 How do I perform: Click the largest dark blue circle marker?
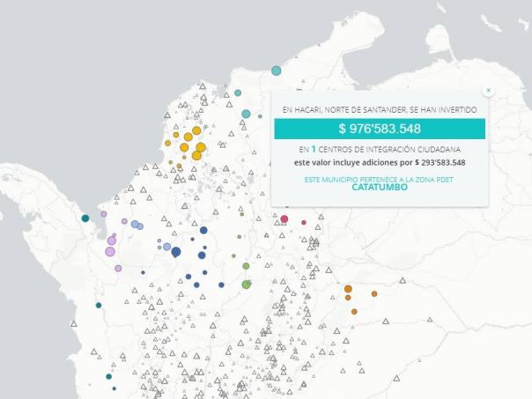pos(176,252)
